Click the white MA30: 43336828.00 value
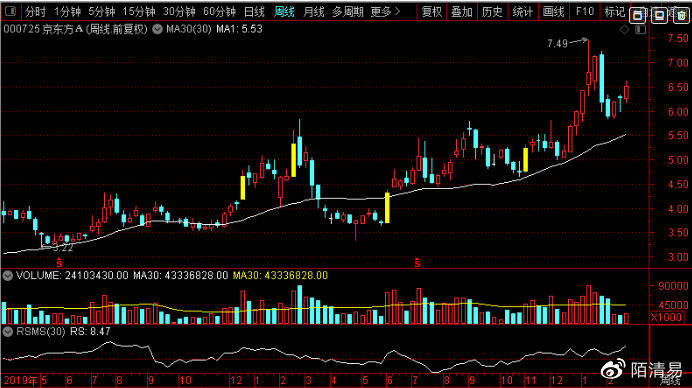This screenshot has height=388, width=692. [x=181, y=276]
